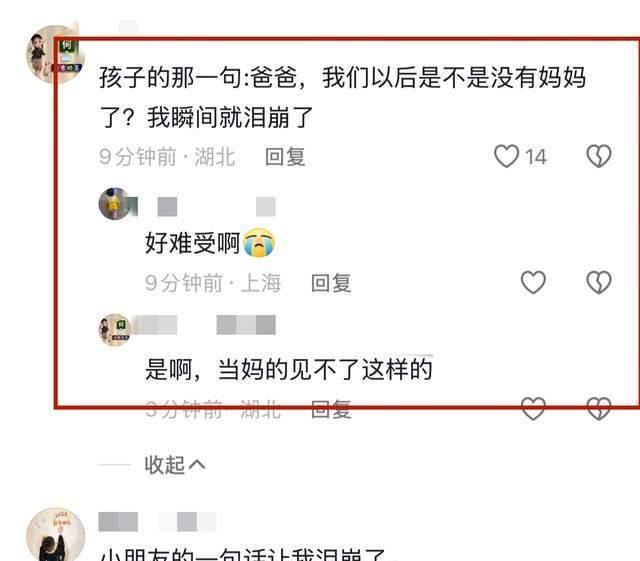640x561 pixels.
Task: Tap the 收起 chevron arrow
Action: [197, 465]
